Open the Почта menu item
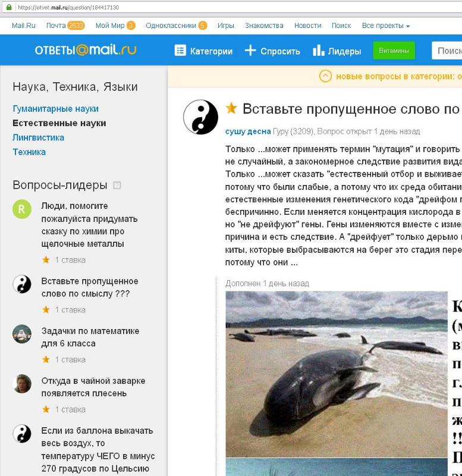Image resolution: width=462 pixels, height=476 pixels. point(56,26)
